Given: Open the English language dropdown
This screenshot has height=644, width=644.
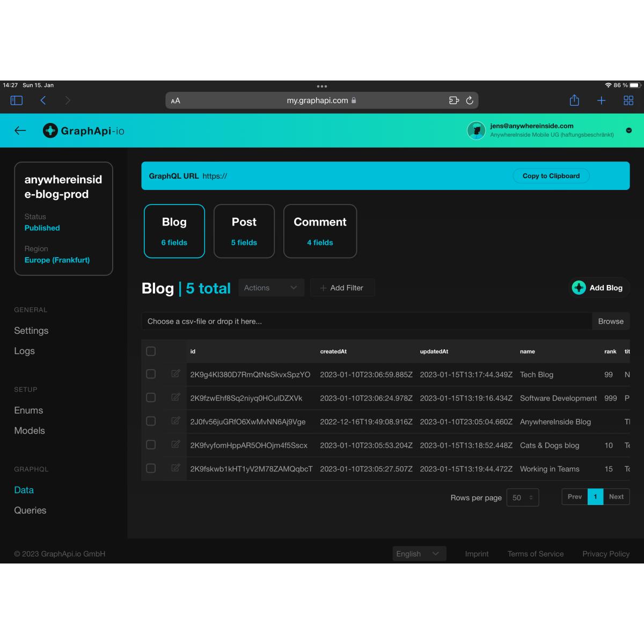Looking at the screenshot, I should 419,554.
